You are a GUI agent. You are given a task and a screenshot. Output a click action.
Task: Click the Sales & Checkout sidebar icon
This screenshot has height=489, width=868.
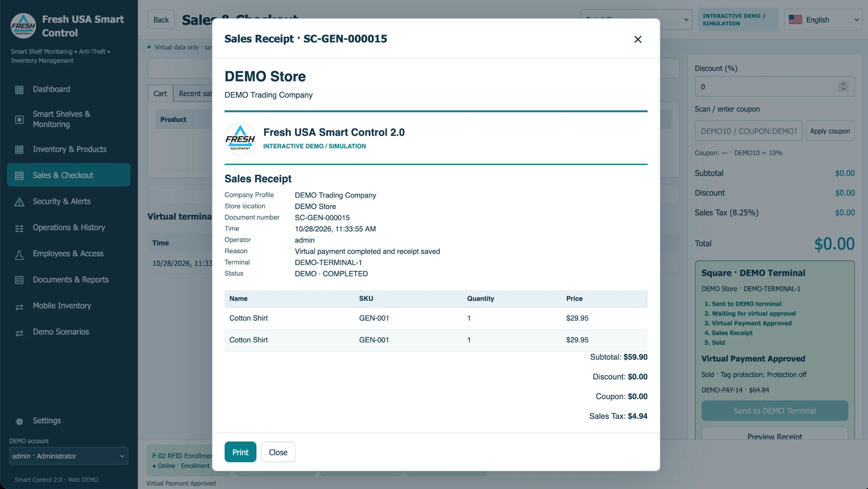coord(19,176)
